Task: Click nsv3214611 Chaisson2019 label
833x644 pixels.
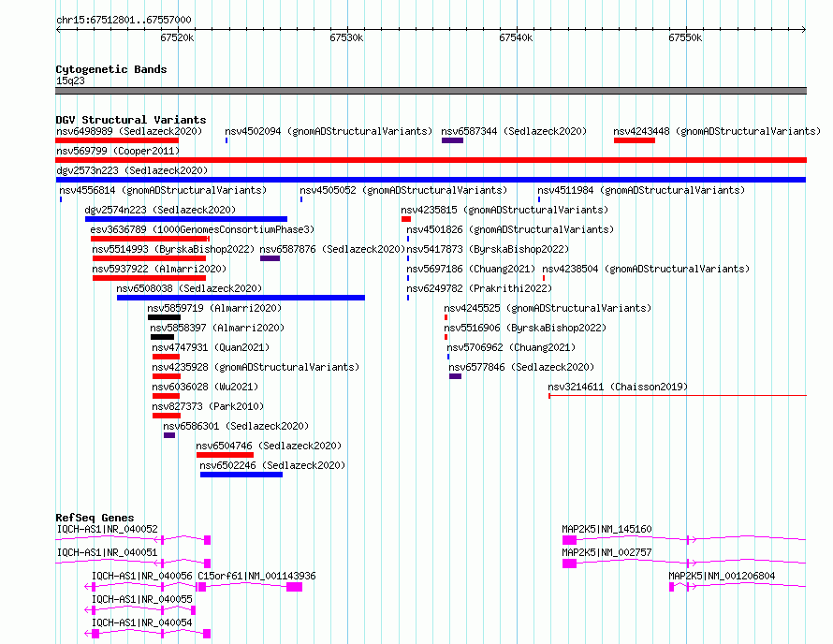Action: point(618,387)
